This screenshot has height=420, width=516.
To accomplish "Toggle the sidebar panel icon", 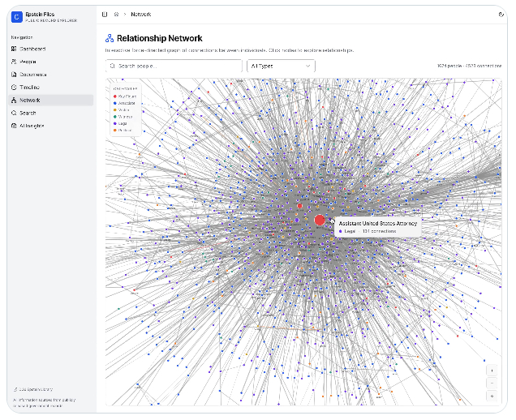I will coord(105,15).
